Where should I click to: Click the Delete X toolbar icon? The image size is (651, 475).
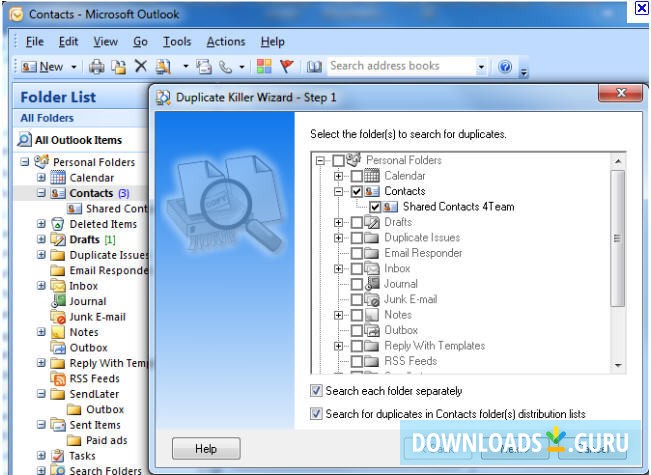coord(141,66)
